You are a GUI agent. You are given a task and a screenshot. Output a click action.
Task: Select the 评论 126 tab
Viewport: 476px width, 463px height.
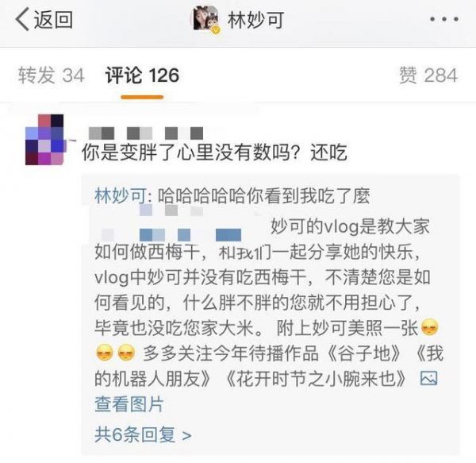142,75
